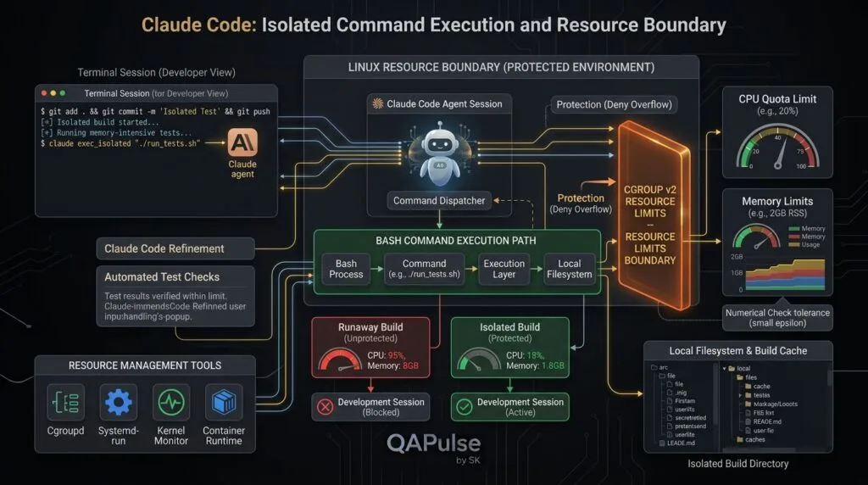The width and height of the screenshot is (868, 485).
Task: Open the Automated Test Checks panel header
Action: (x=162, y=276)
